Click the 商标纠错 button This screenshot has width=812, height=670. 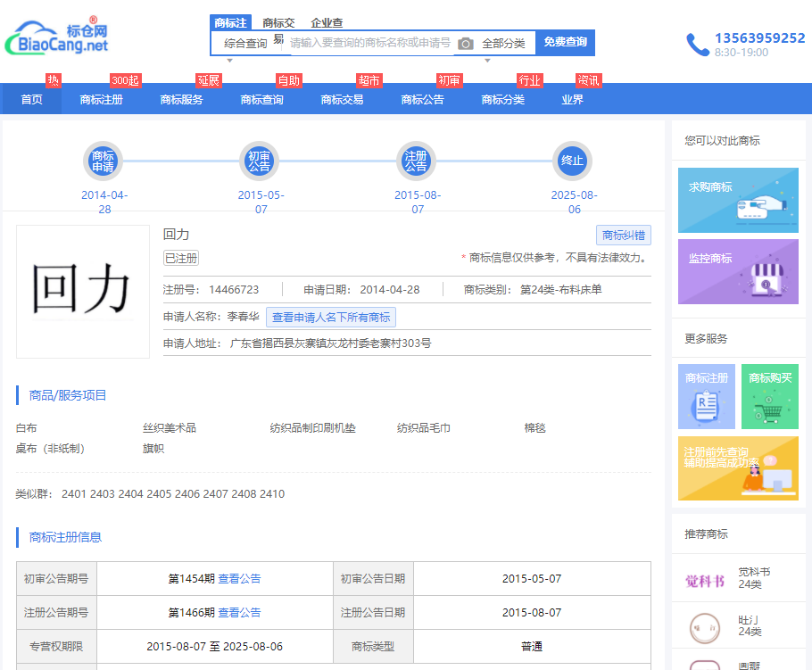tap(624, 235)
